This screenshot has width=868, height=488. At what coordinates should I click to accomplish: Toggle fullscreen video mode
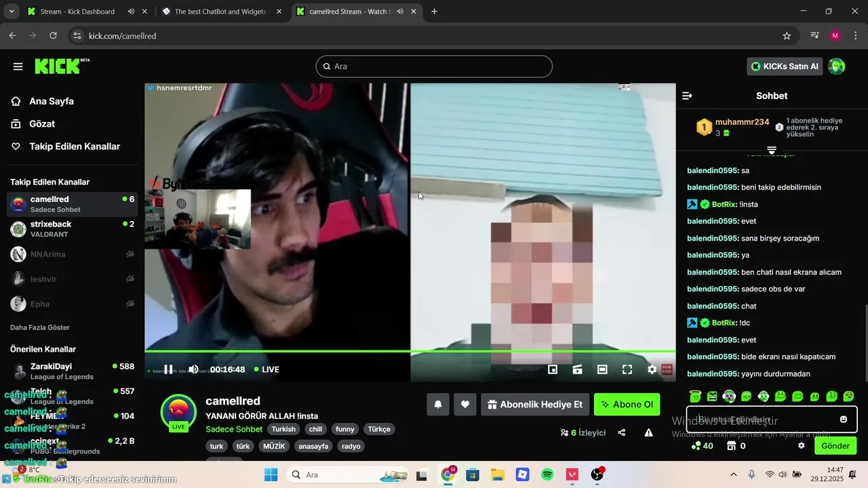627,369
